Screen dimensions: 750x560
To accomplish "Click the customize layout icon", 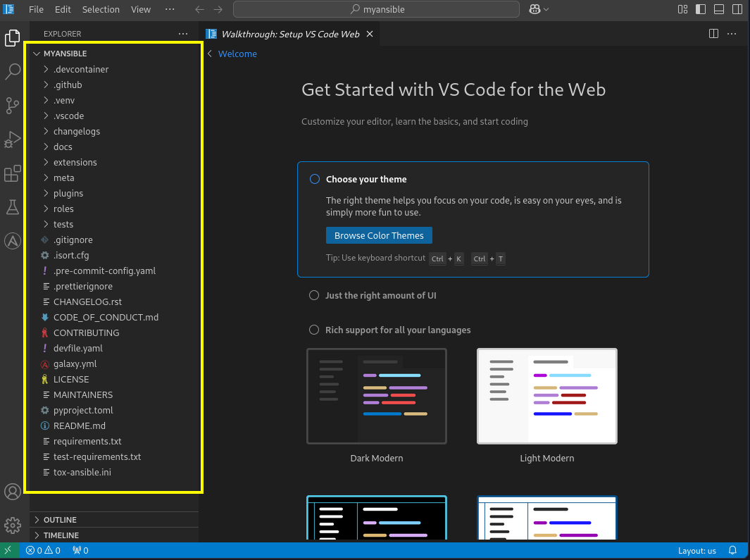I will point(682,9).
